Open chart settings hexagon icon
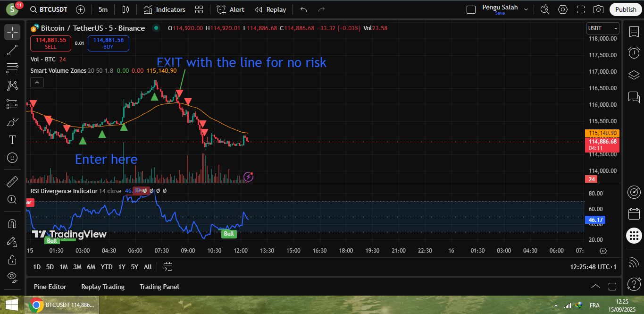 pyautogui.click(x=563, y=9)
